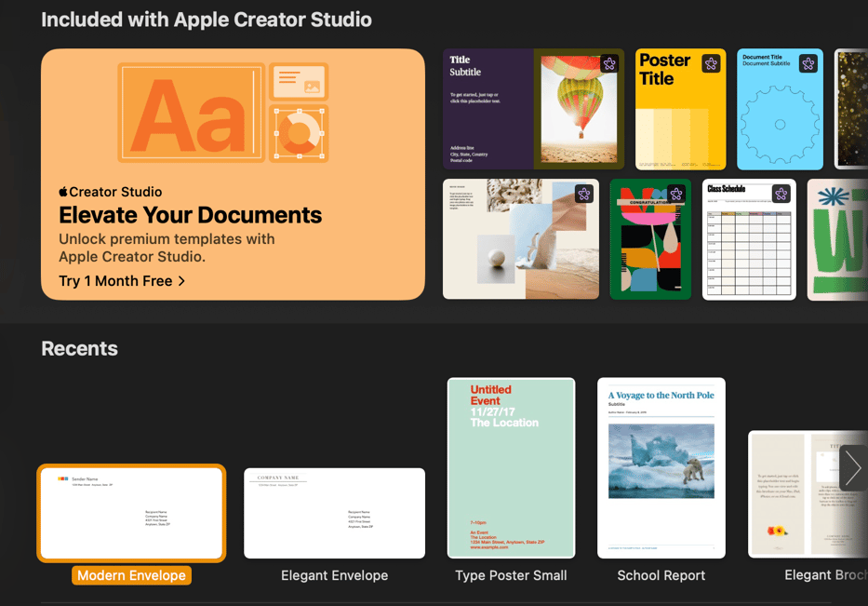Click the Apple Creator Studio logo text
868x606 pixels.
[111, 192]
